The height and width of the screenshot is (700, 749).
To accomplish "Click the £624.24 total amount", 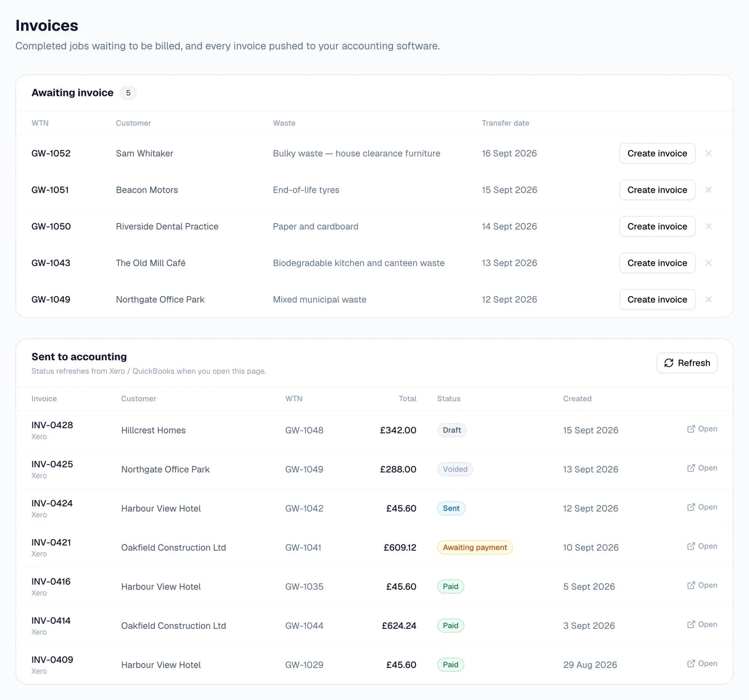I will coord(399,626).
